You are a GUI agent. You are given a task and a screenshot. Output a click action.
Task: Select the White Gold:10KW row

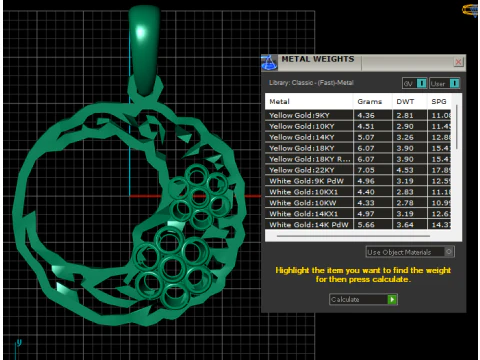[358, 203]
